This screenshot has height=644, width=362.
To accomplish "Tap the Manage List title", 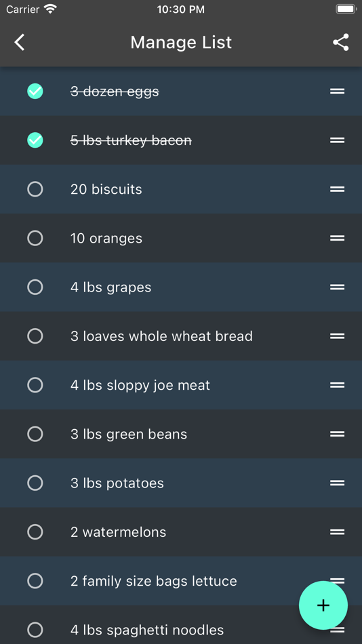I will pos(181,42).
